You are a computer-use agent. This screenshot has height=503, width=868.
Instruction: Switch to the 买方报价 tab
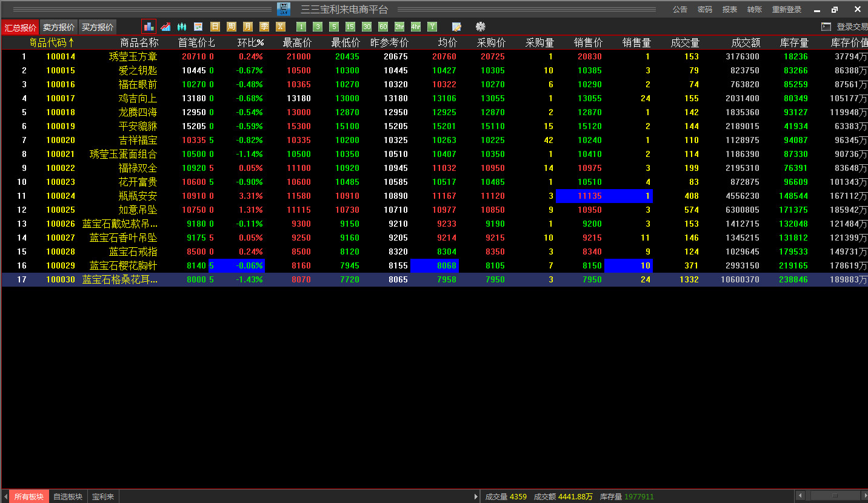[x=98, y=27]
